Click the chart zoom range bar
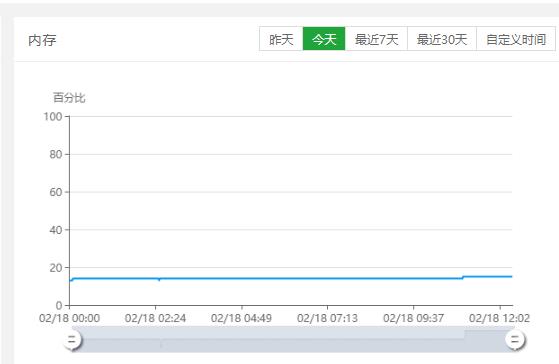Screen dimensions: 559x364 click(x=294, y=339)
